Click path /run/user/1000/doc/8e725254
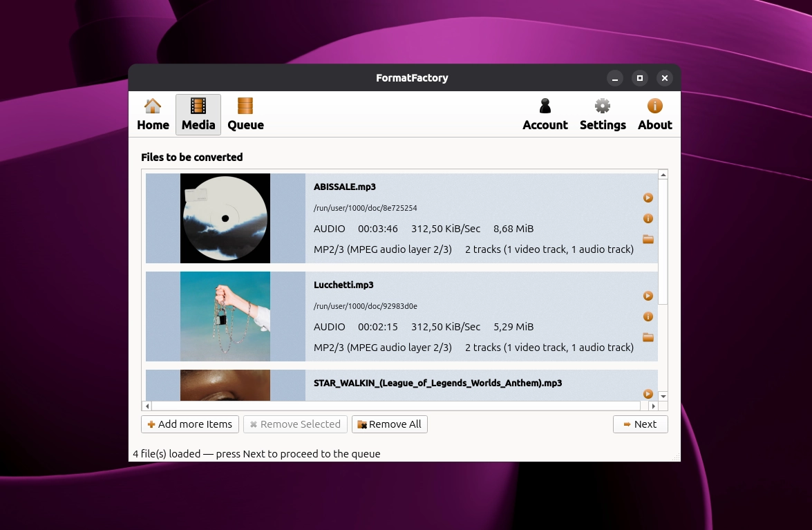The image size is (812, 530). [365, 208]
